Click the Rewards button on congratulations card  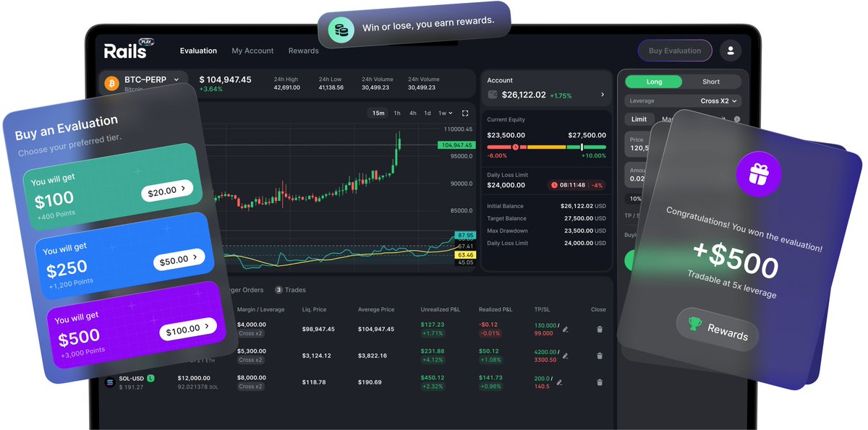point(718,329)
